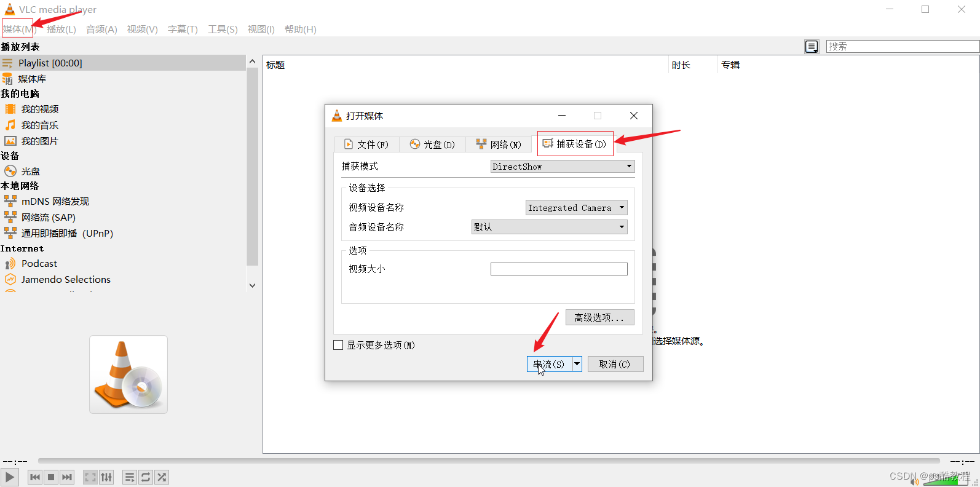
Task: Switch to the 网络(N) tab in the dialog
Action: tap(499, 145)
